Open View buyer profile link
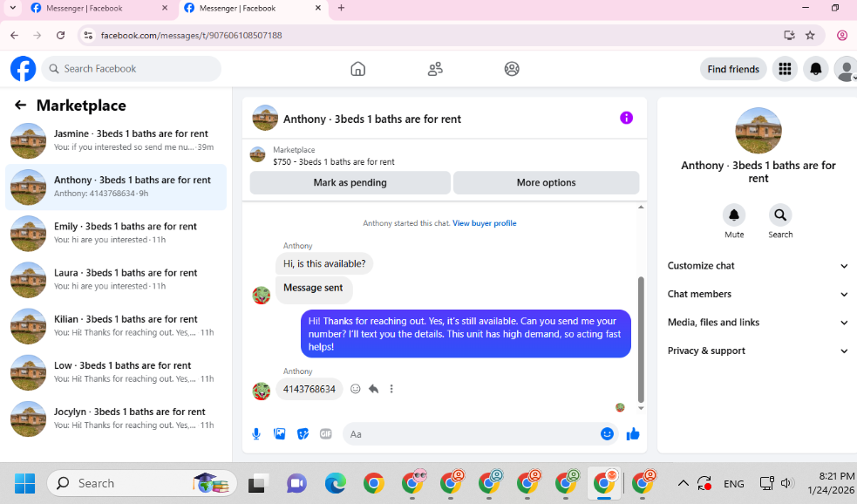857x504 pixels. coord(484,223)
